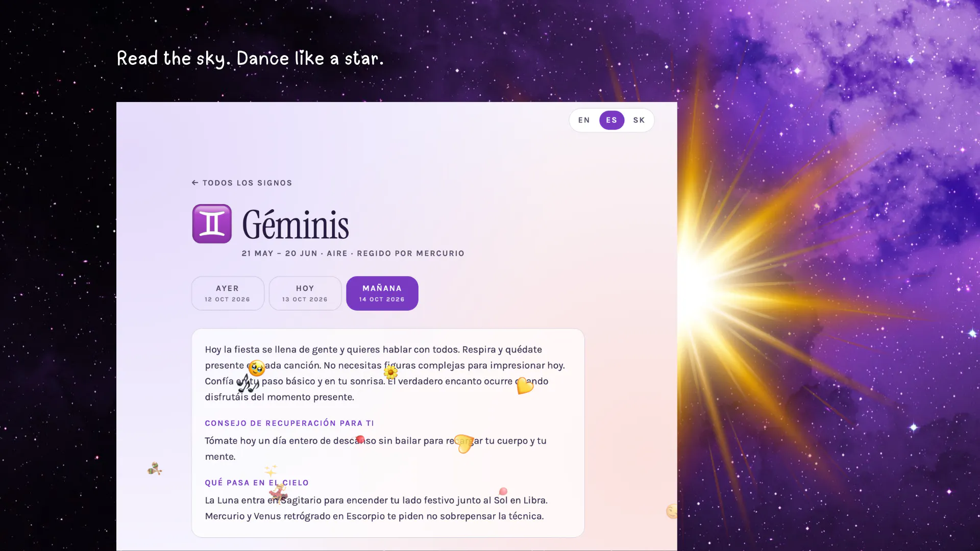Viewport: 980px width, 551px height.
Task: Click the "Qué pasa en el cielo" heading
Action: click(x=257, y=483)
